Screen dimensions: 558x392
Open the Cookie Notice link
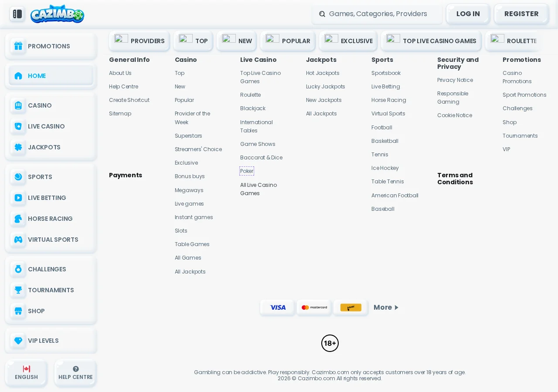(x=455, y=115)
